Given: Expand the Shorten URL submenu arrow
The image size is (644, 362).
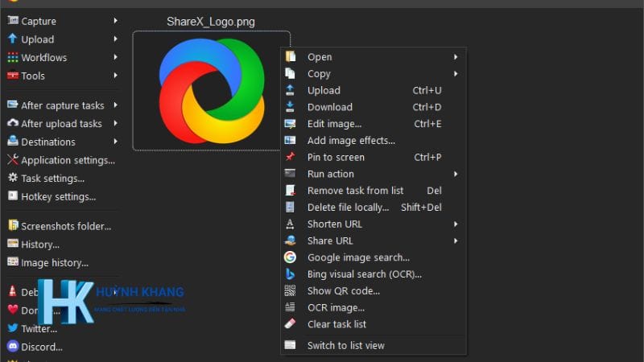Looking at the screenshot, I should tap(456, 224).
